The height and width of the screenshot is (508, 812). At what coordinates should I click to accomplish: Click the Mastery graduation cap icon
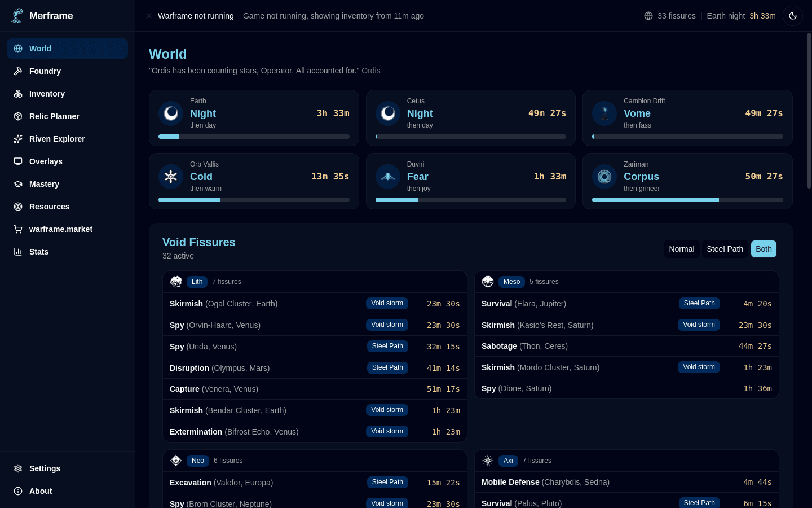click(x=18, y=184)
